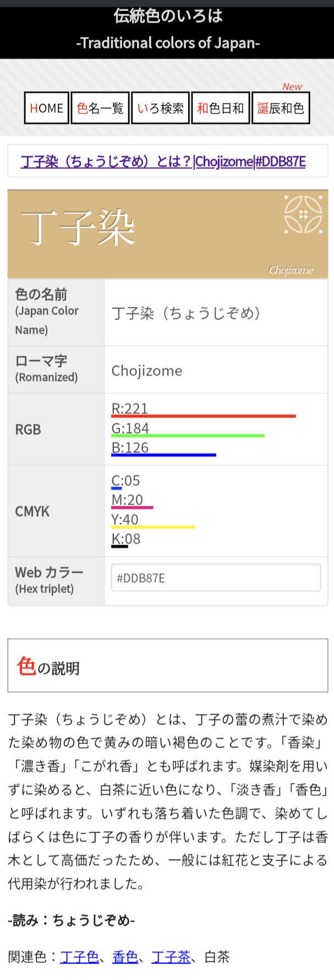This screenshot has width=334, height=980.
Task: Open the 和色日和 page
Action: coord(220,108)
